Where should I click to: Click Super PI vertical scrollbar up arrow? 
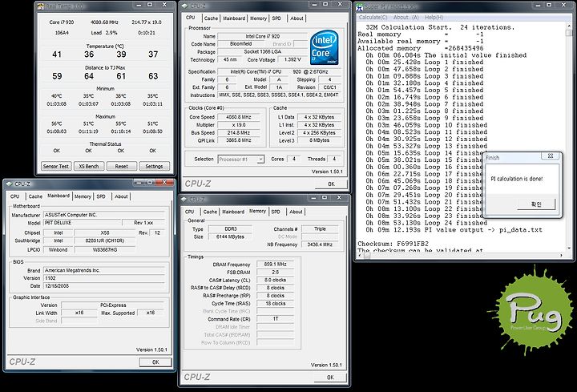coord(569,26)
